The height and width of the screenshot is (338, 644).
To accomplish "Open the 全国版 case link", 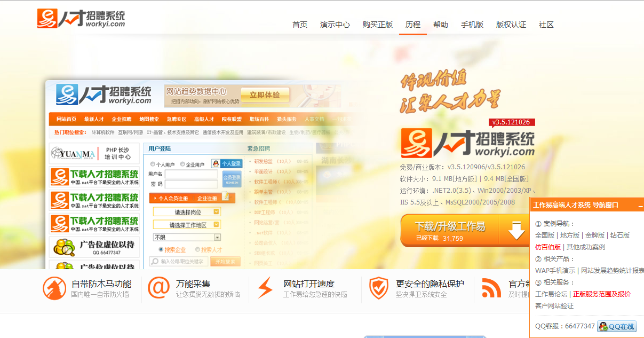I will coord(545,235).
